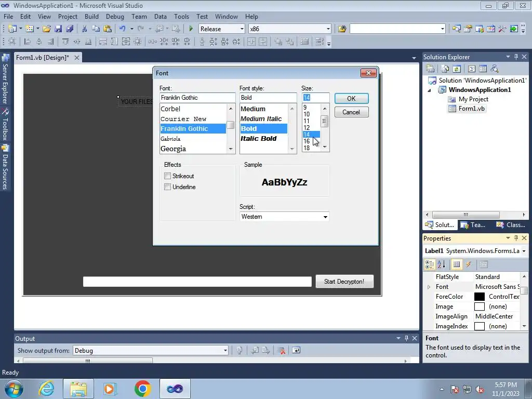Click the black ForeColor swatch
Viewport: 532px width, 399px height.
(480, 297)
